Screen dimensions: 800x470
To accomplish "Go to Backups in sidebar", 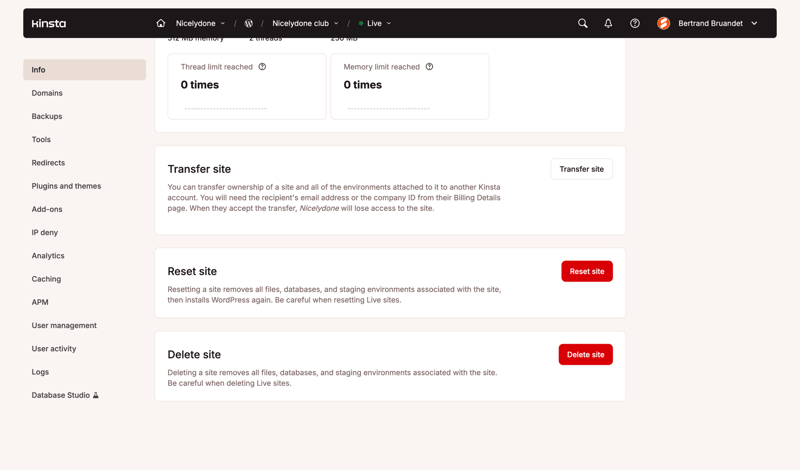I will pyautogui.click(x=47, y=116).
